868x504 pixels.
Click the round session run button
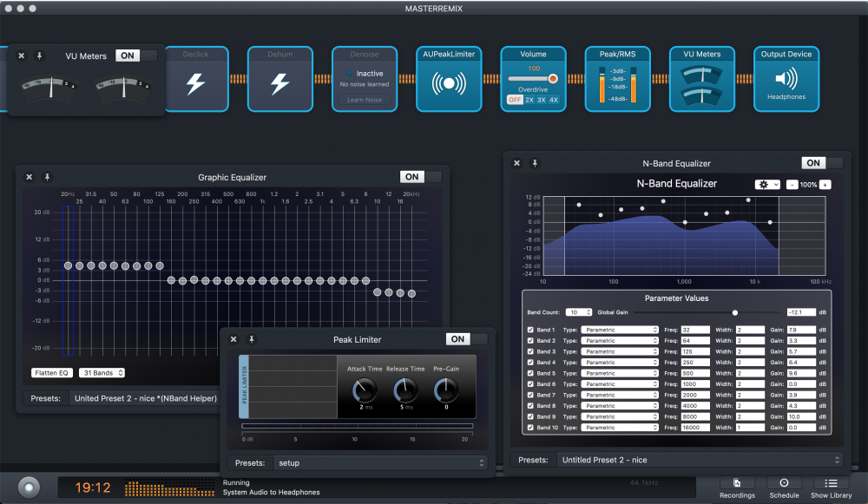click(29, 488)
